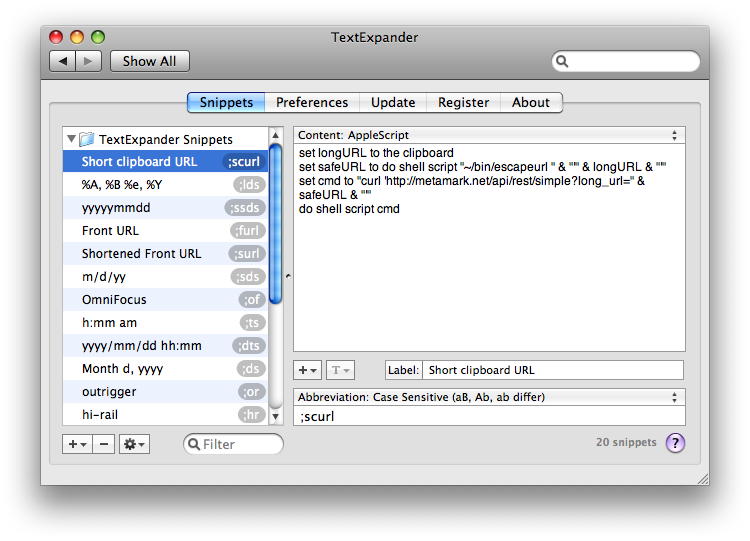Click the ;surl abbreviation badge
Screen dimensions: 750x541
point(247,254)
